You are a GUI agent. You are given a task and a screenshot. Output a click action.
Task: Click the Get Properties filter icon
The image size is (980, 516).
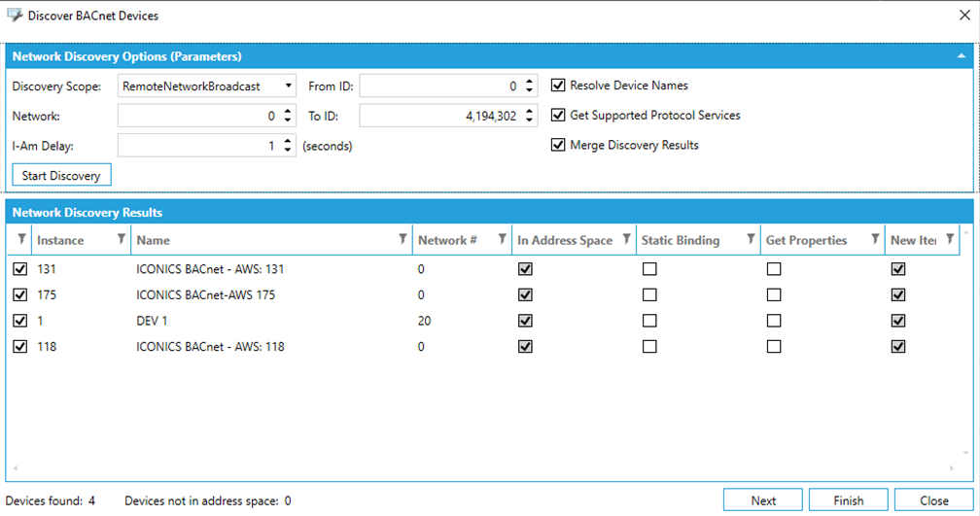[x=875, y=239]
